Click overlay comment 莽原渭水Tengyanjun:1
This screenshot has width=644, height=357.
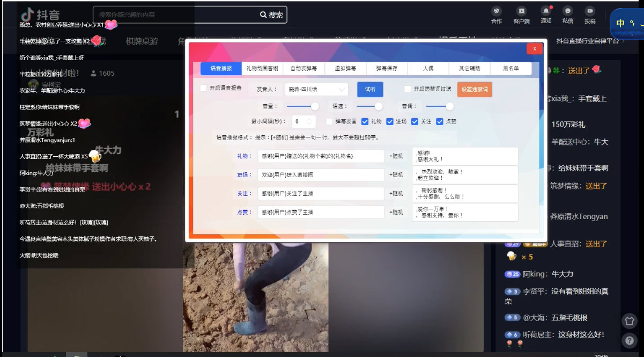[47, 140]
